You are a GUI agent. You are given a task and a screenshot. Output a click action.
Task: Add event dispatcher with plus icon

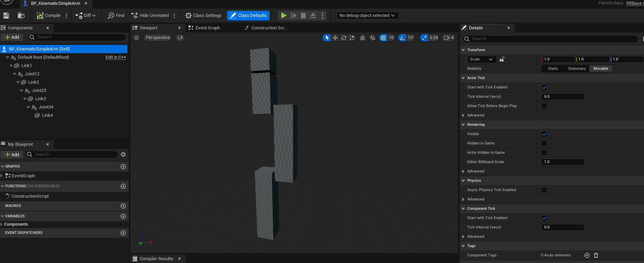[x=123, y=233]
